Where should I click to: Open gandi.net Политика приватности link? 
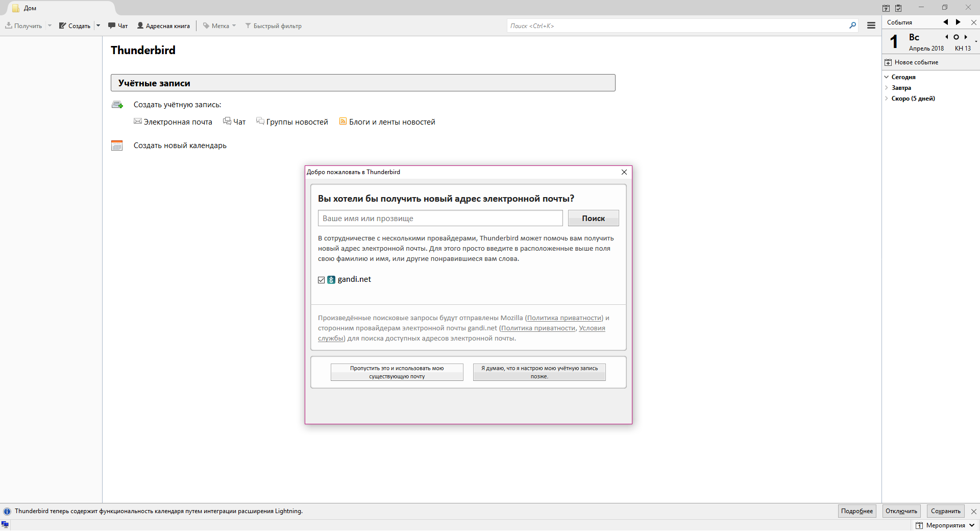[538, 328]
